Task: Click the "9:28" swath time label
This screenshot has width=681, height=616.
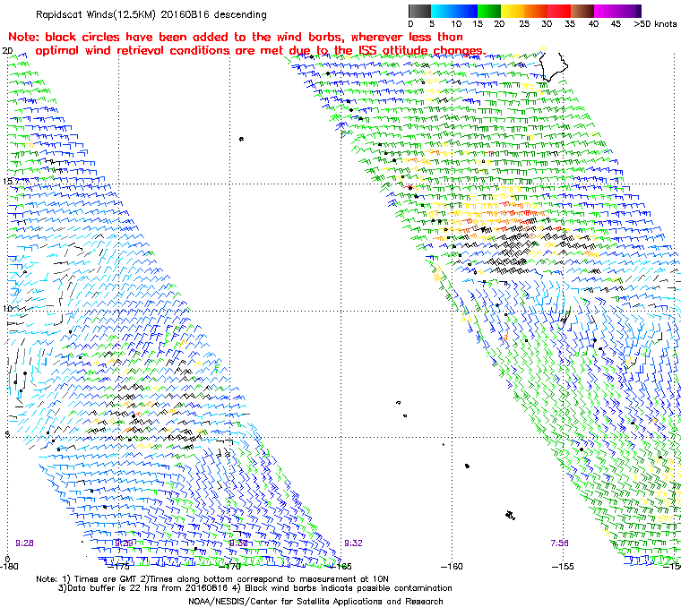Action: pos(24,543)
